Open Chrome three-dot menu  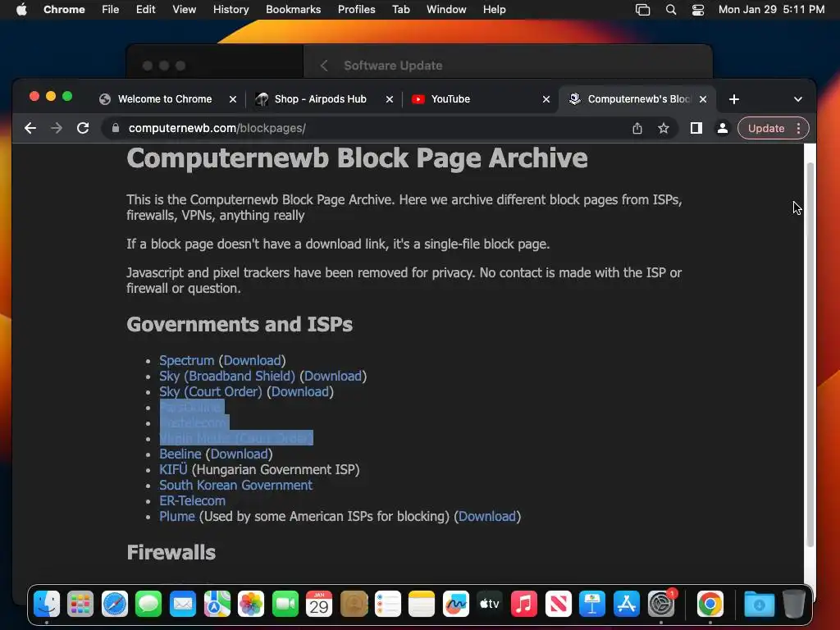point(798,128)
